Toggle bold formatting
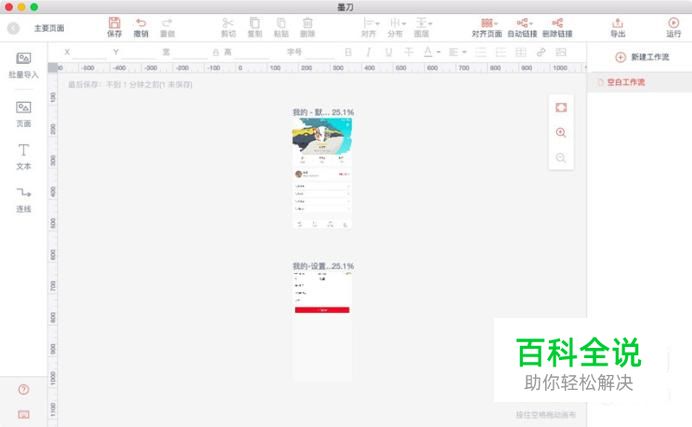Image resolution: width=692 pixels, height=427 pixels. (348, 52)
